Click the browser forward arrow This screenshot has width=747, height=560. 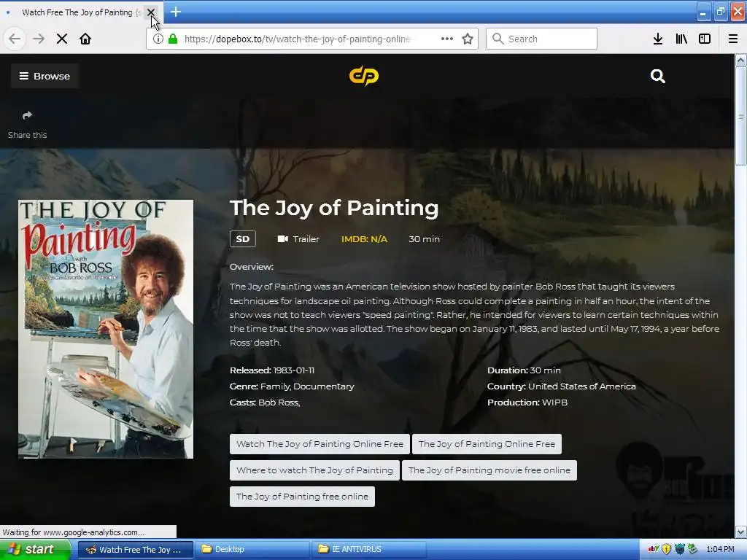coord(39,39)
